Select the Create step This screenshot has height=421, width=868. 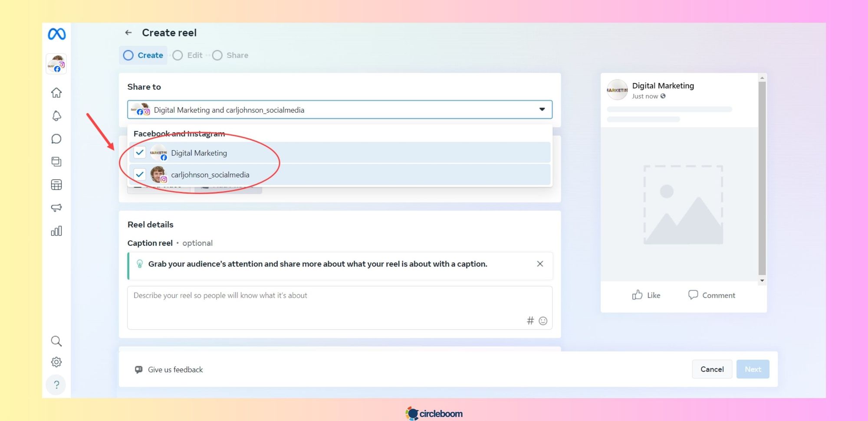(x=143, y=55)
